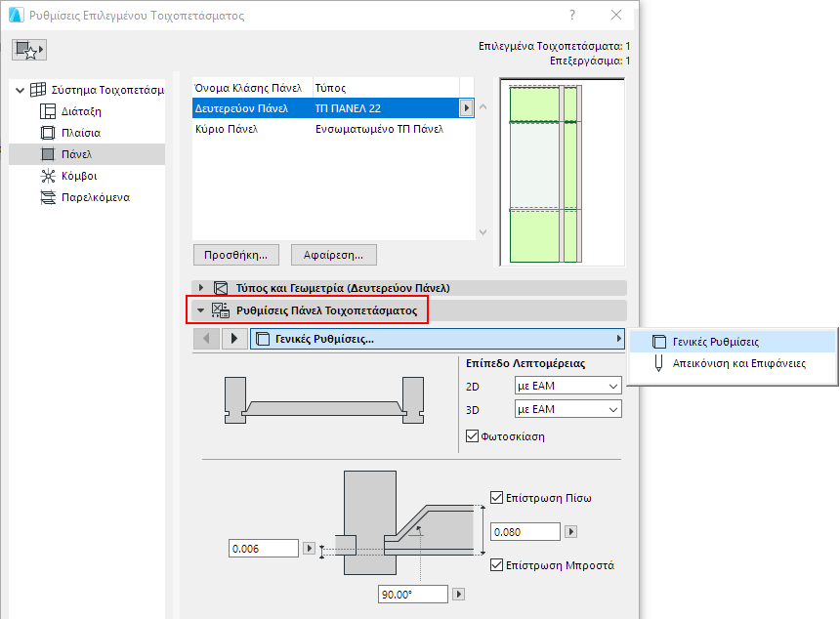This screenshot has width=840, height=619.
Task: Open the Κόμβοι (Junctions) settings icon
Action: click(x=47, y=175)
